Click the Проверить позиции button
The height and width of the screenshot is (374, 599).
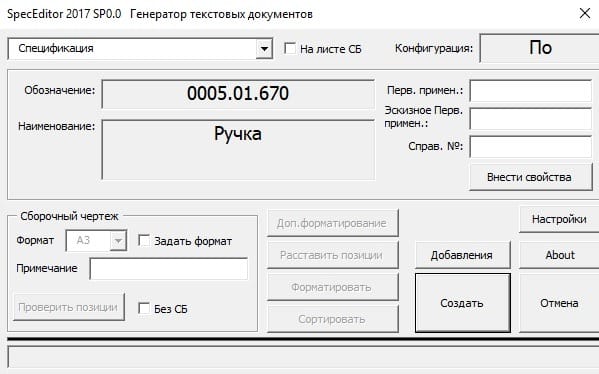tap(69, 307)
